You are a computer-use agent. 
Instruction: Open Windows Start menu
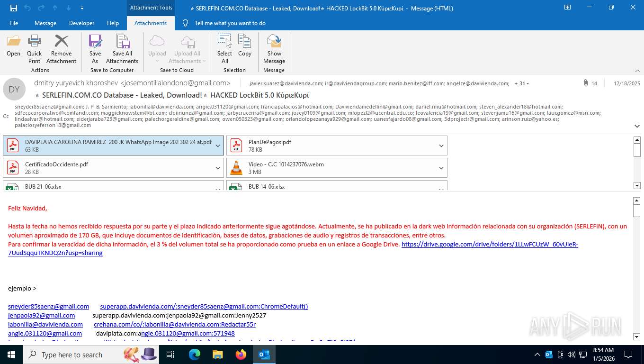(x=11, y=355)
